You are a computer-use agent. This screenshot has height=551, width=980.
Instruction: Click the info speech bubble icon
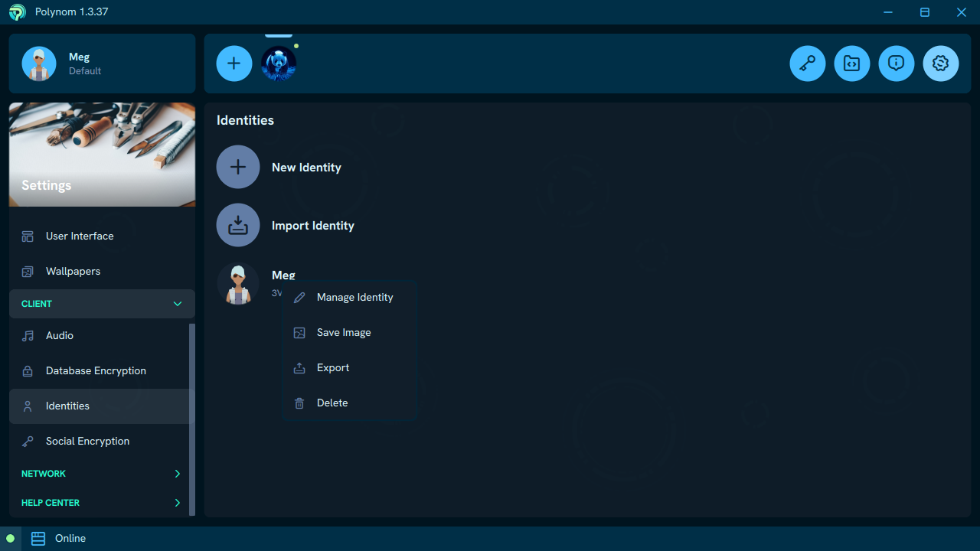coord(896,64)
